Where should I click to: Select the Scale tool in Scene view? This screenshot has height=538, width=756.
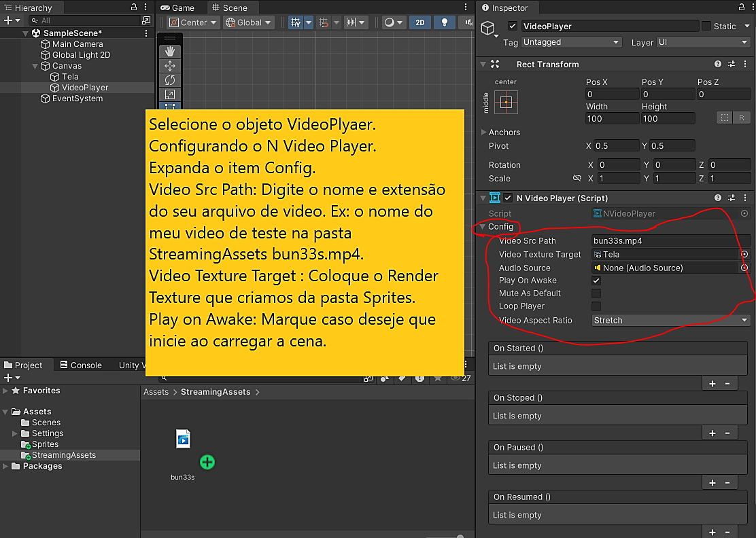pos(170,94)
